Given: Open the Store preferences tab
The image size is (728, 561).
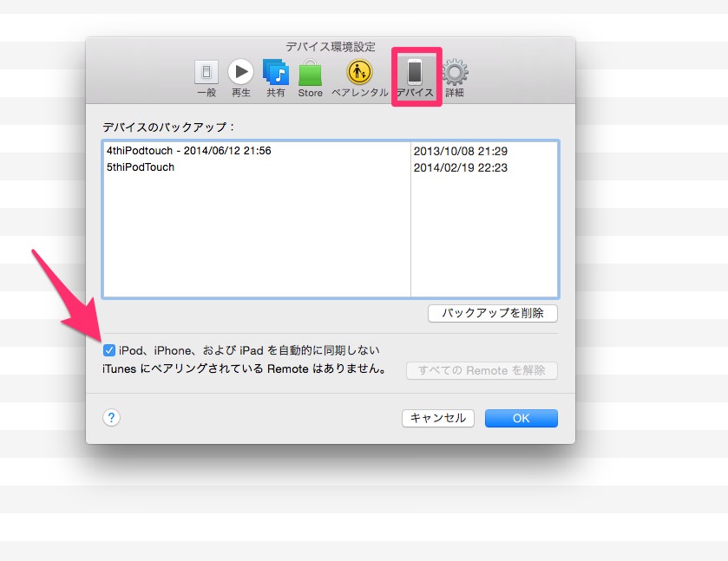Looking at the screenshot, I should (310, 78).
